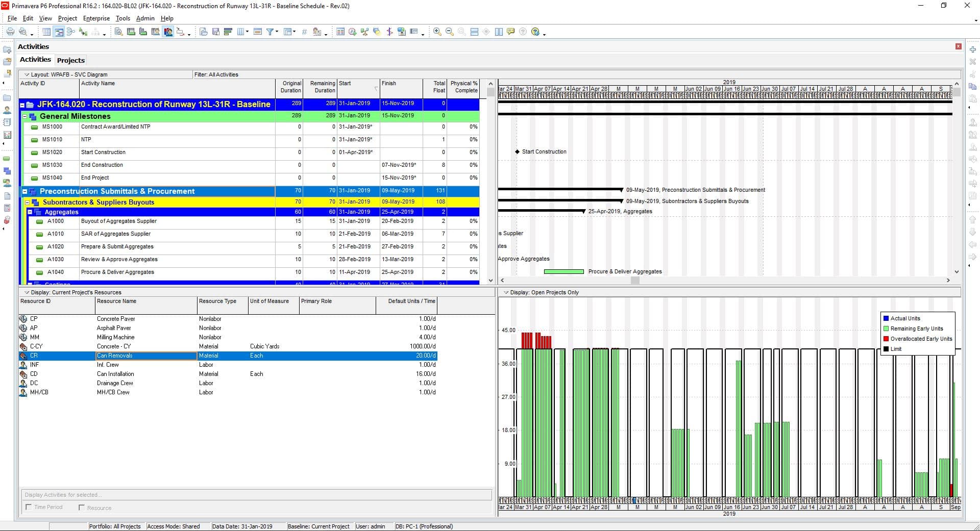Open the Tools menu
This screenshot has width=980, height=531.
pos(123,18)
